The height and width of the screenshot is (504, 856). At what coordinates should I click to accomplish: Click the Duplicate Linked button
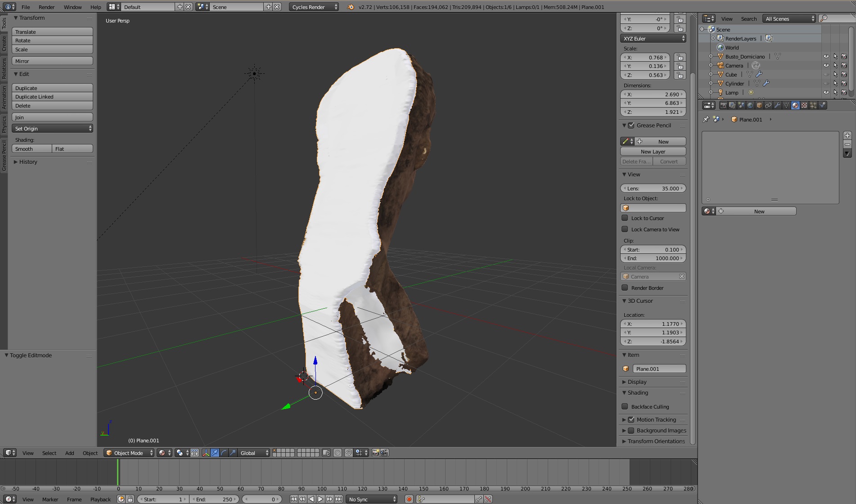(x=52, y=97)
